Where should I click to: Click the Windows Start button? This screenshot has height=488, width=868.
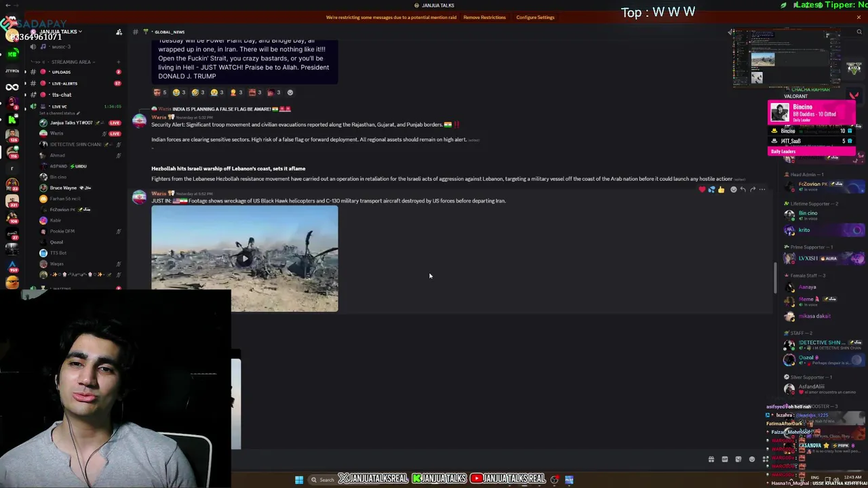point(299,480)
